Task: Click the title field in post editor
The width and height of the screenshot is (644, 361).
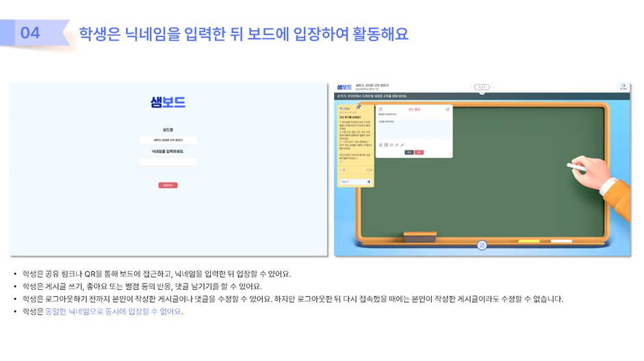Action: pos(415,114)
